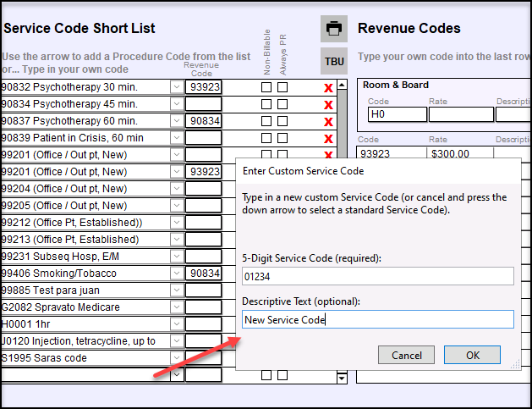Toggle Always PR checkbox for 90834 row
This screenshot has width=532, height=409.
coord(282,104)
